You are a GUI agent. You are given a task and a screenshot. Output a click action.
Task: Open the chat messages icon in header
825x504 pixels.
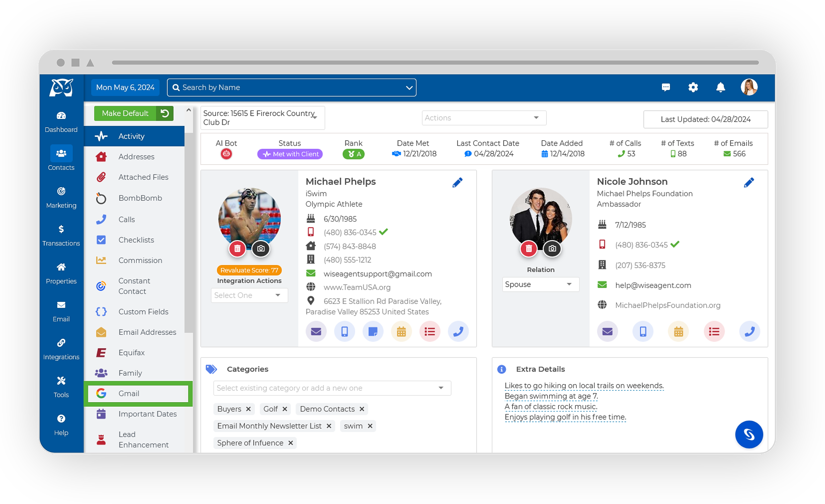click(665, 87)
